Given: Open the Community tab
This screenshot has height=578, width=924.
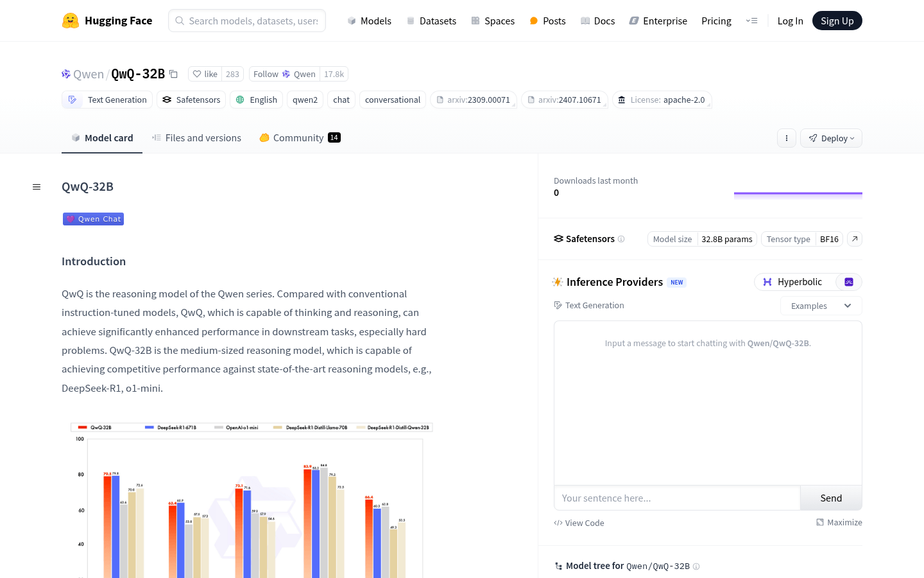Looking at the screenshot, I should point(300,137).
